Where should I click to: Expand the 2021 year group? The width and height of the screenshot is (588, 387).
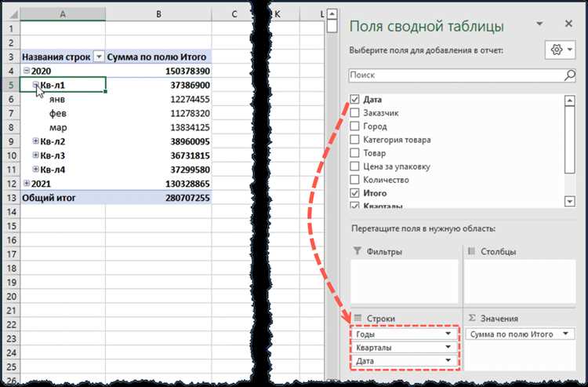(27, 183)
